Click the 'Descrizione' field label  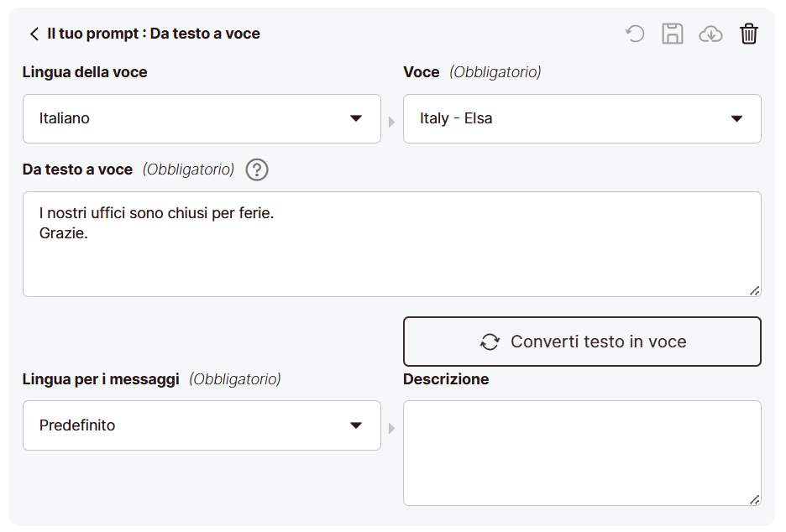(446, 379)
